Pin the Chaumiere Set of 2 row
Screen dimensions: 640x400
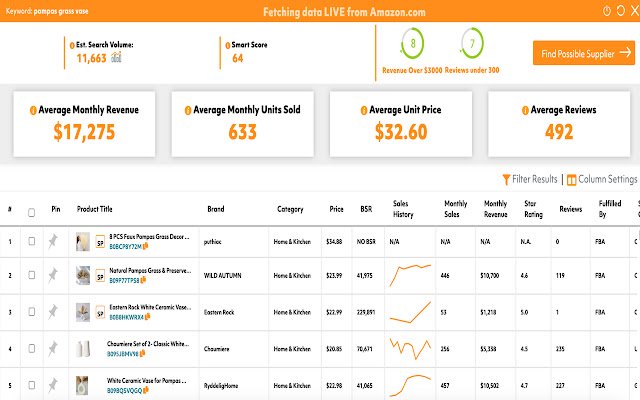[x=53, y=349]
